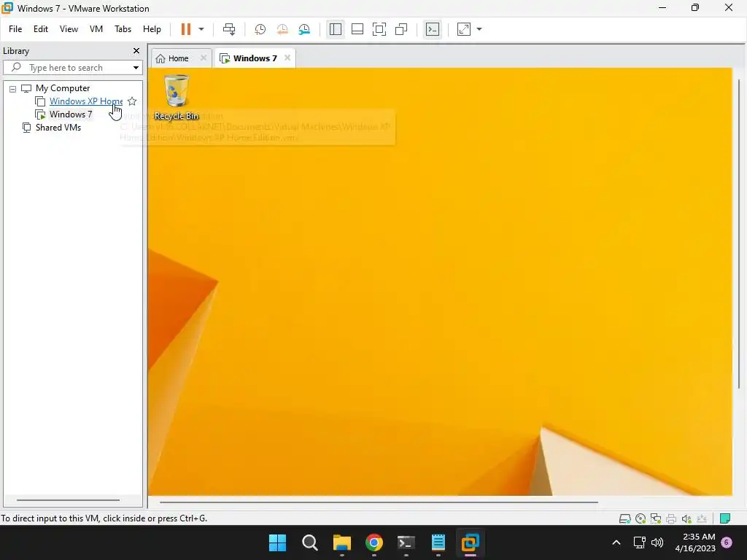Screen dimensions: 747x560
Task: Click the network adapter status icon
Action: coord(656,518)
